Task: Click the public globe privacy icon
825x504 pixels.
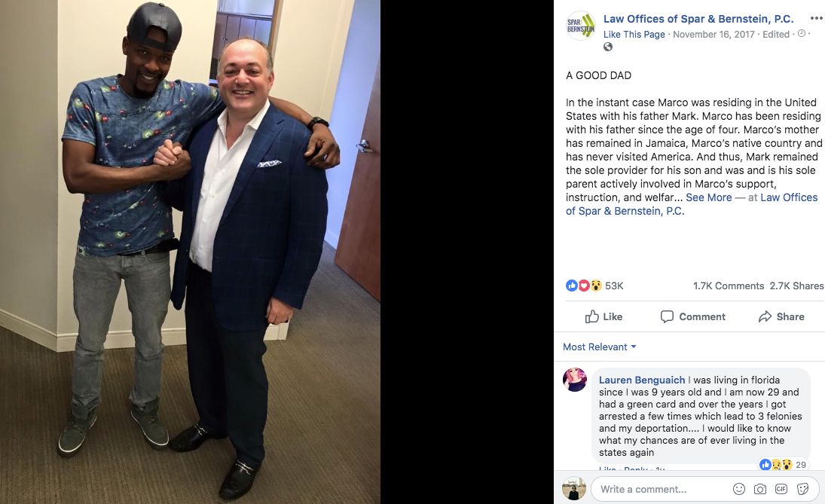Action: pyautogui.click(x=608, y=47)
